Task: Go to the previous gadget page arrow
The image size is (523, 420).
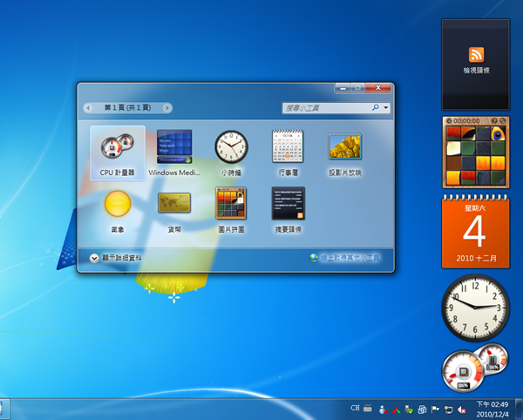Action: 89,108
